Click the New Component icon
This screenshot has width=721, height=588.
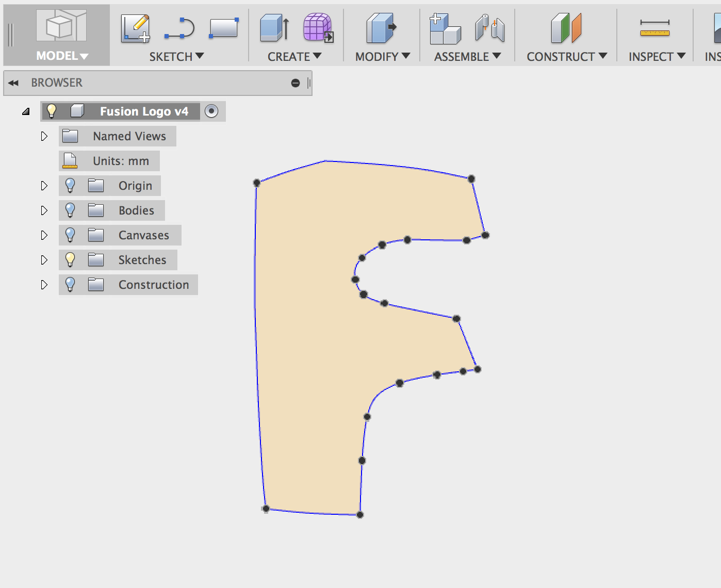pos(445,28)
